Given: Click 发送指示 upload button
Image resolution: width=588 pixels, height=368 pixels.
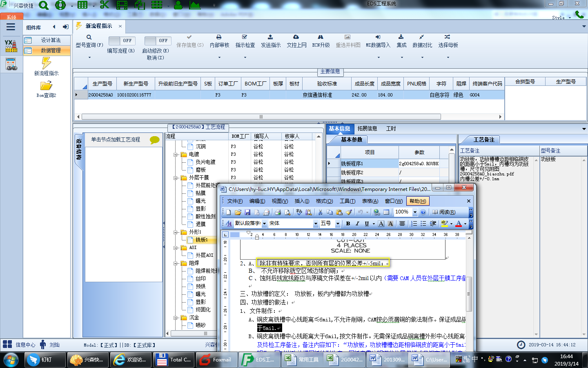Looking at the screenshot, I should pos(271,41).
